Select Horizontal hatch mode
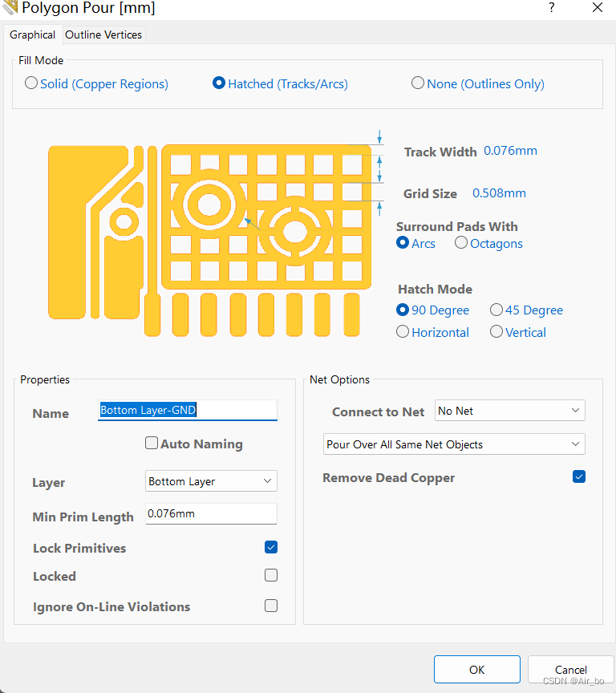 pos(403,332)
